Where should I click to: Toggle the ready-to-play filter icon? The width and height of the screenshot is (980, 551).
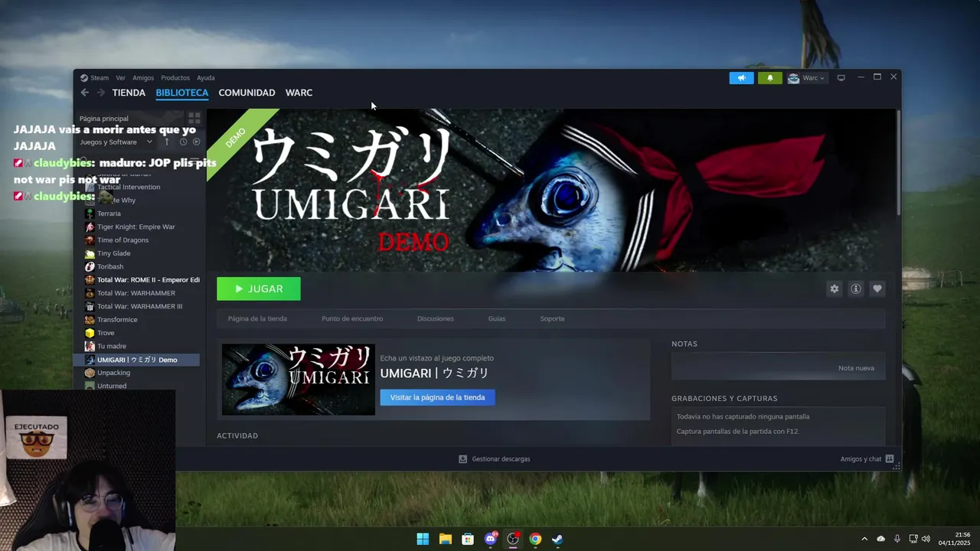[196, 142]
